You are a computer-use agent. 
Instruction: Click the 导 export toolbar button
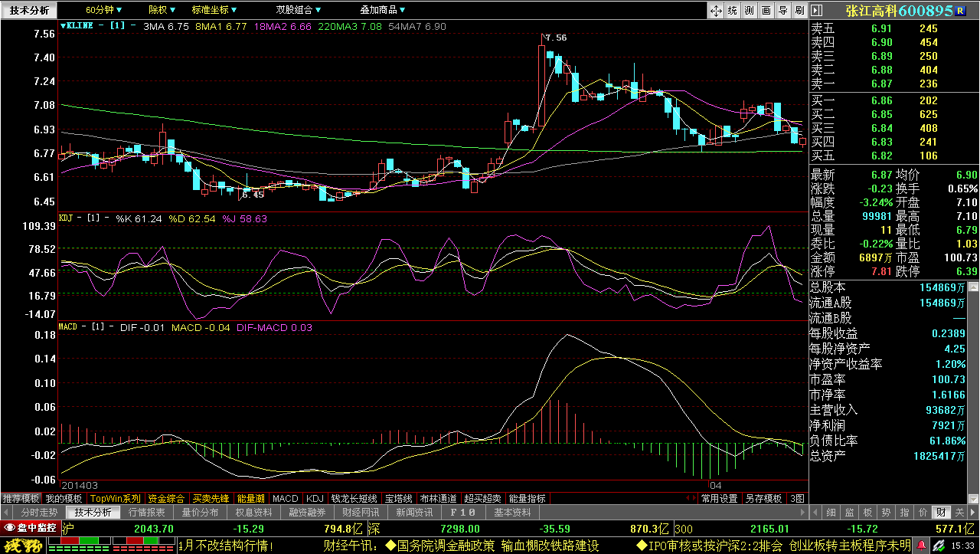(782, 10)
